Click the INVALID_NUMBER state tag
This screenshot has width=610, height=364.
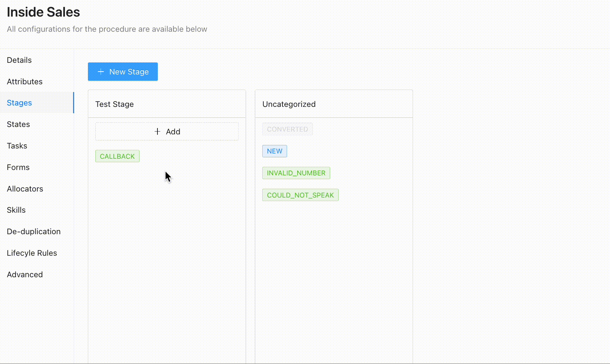pyautogui.click(x=296, y=173)
